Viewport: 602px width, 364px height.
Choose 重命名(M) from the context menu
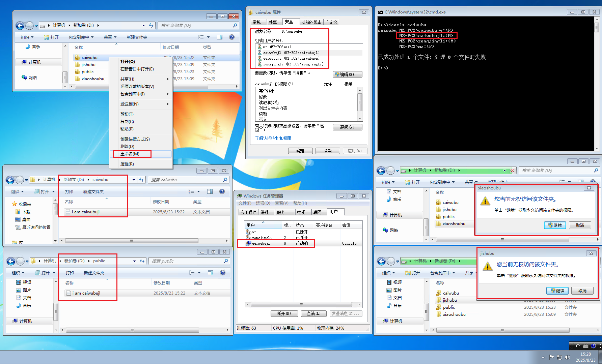coord(141,154)
